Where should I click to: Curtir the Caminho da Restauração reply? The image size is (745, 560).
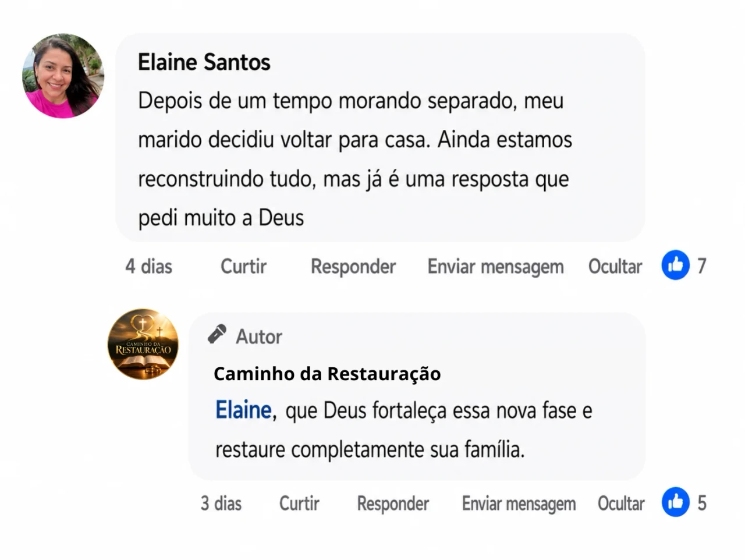point(299,504)
